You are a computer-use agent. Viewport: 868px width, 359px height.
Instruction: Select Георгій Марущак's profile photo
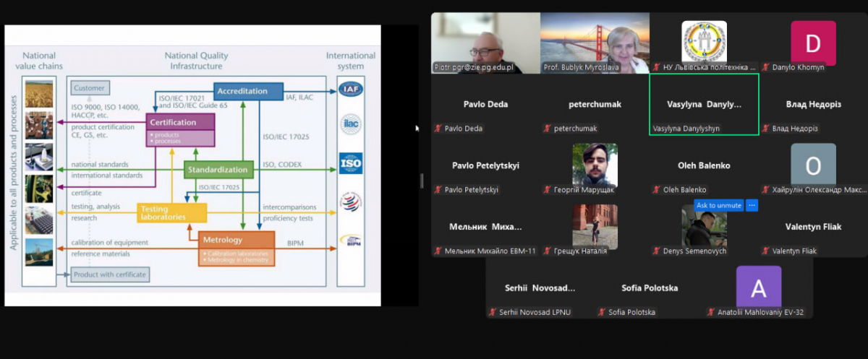click(x=595, y=165)
